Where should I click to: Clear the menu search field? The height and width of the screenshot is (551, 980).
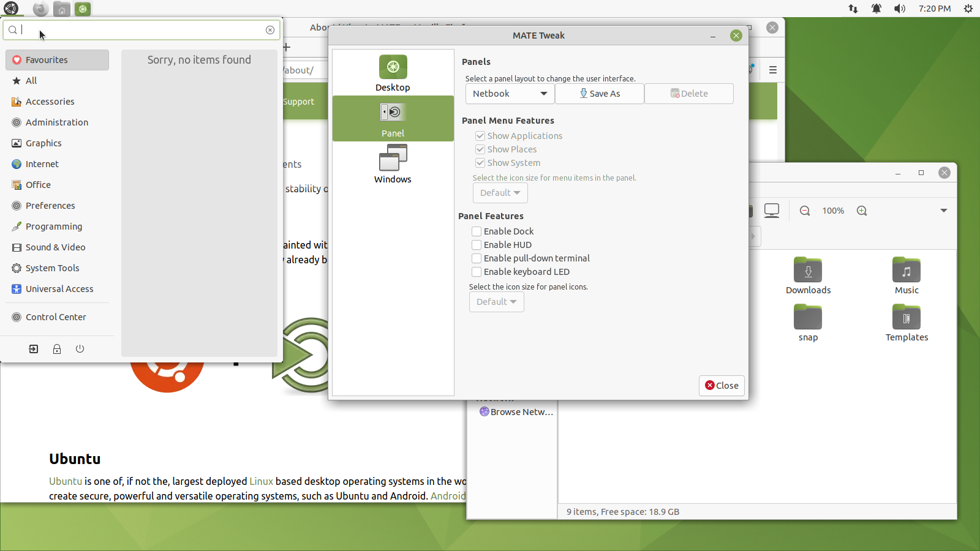click(x=270, y=30)
